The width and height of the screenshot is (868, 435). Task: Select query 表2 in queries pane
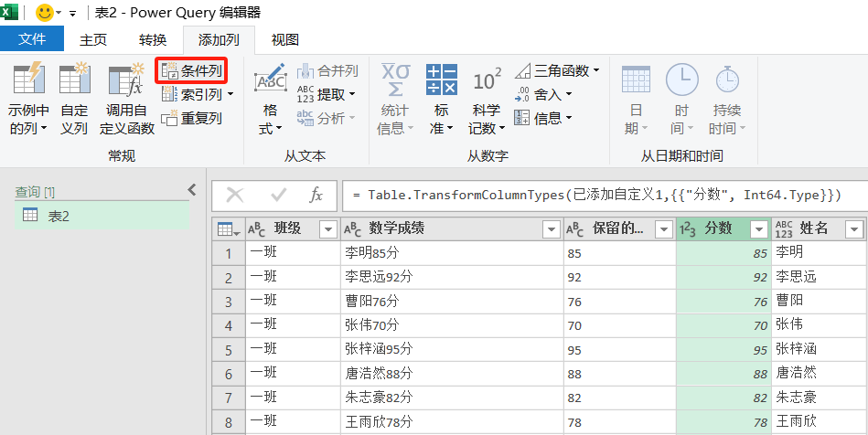coord(102,216)
